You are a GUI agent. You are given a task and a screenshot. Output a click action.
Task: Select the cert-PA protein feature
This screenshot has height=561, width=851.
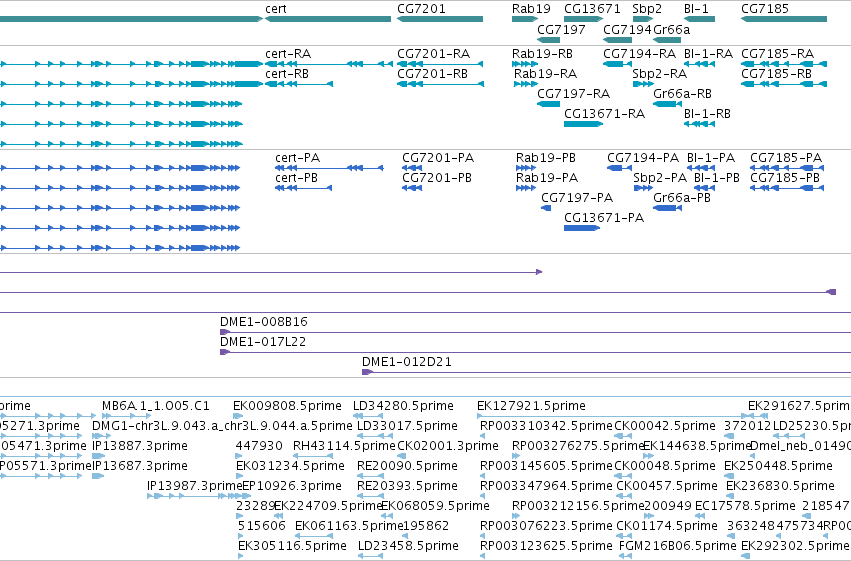(x=329, y=168)
